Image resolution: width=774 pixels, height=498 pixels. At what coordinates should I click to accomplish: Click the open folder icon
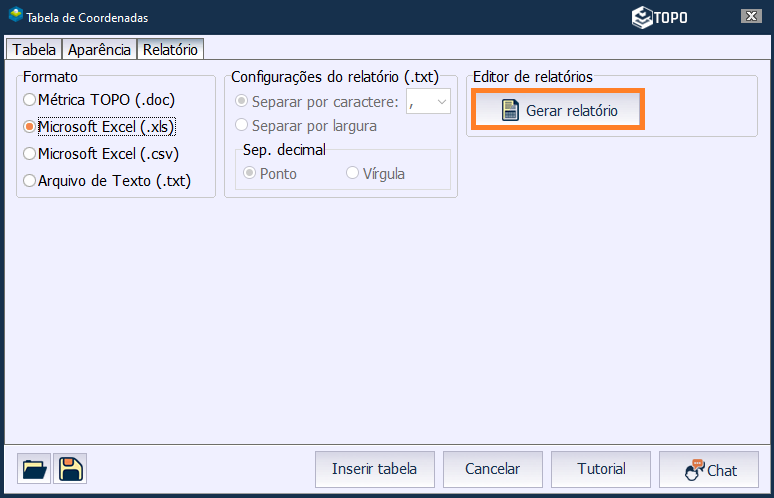click(34, 469)
